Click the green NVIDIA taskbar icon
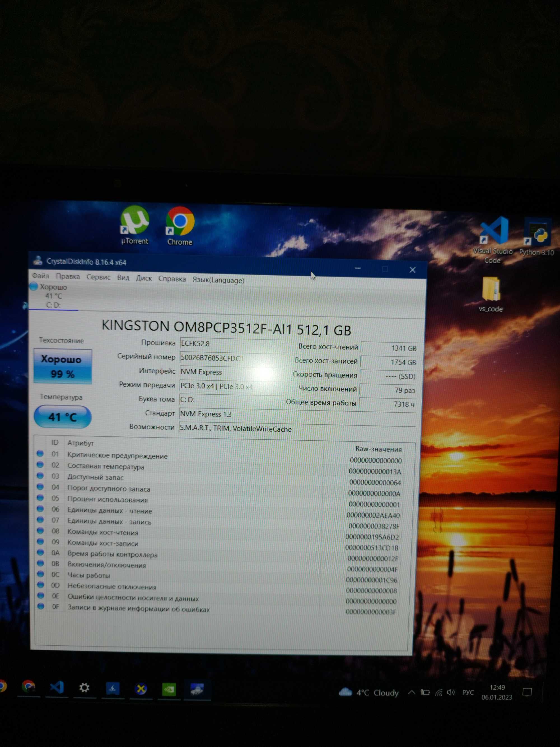Image resolution: width=560 pixels, height=747 pixels. click(x=169, y=690)
